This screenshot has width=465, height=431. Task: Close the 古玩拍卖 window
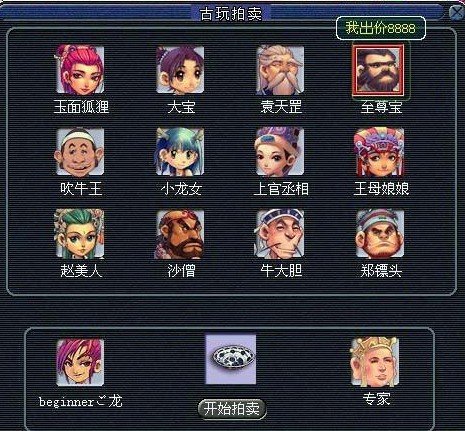(456, 13)
